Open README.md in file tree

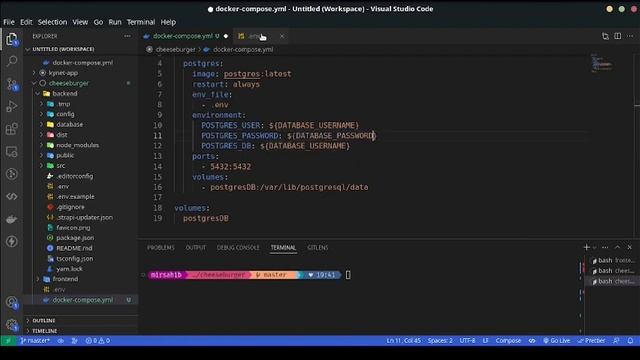click(x=74, y=248)
